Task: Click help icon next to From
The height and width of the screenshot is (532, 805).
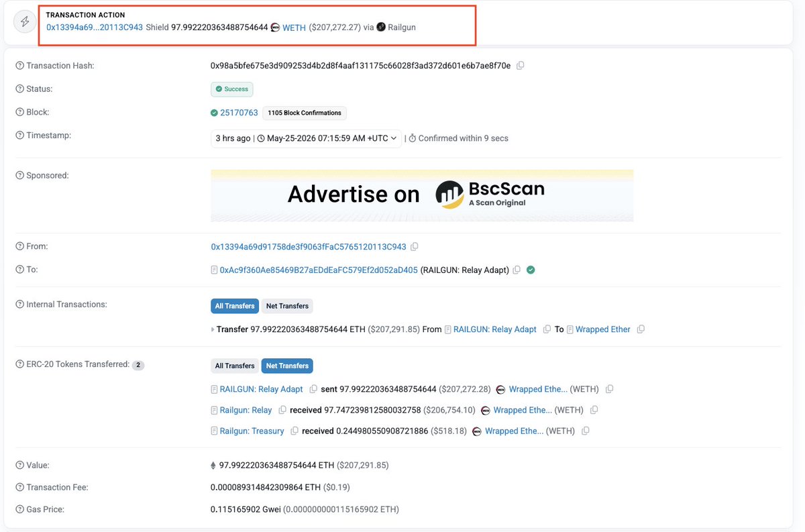Action: [19, 247]
